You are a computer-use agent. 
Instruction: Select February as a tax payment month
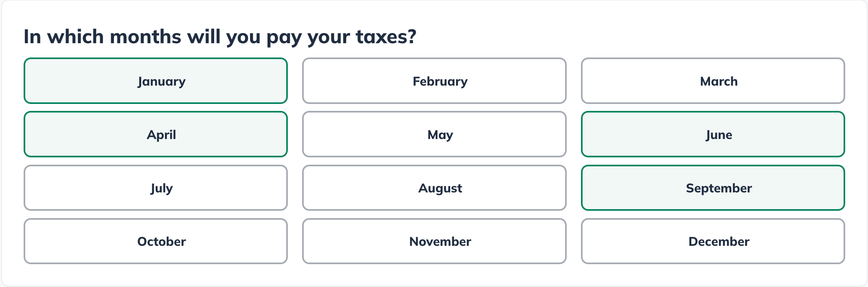(x=439, y=81)
